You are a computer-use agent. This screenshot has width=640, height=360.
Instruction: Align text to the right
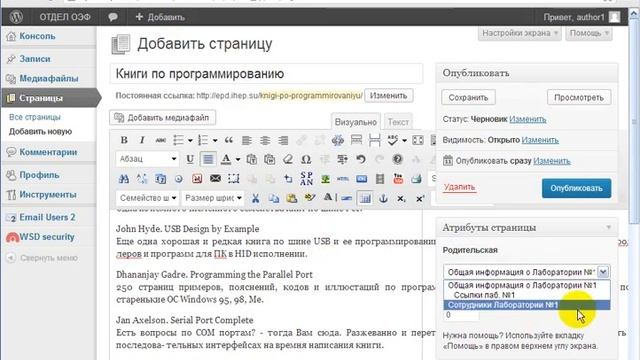click(283, 140)
